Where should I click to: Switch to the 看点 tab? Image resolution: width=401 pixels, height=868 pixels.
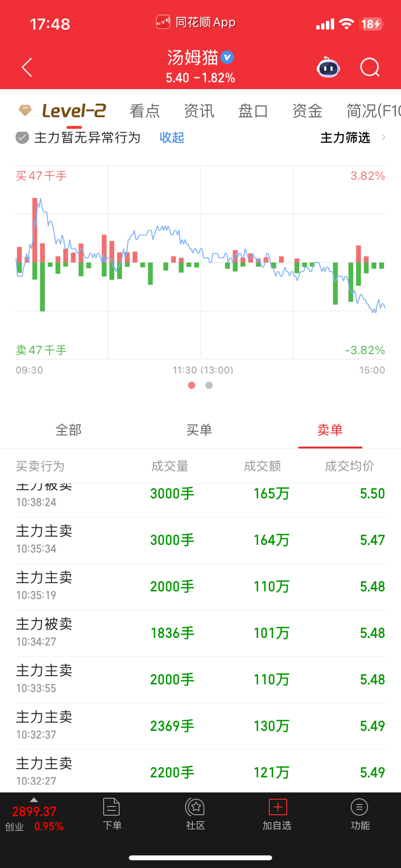pyautogui.click(x=144, y=111)
